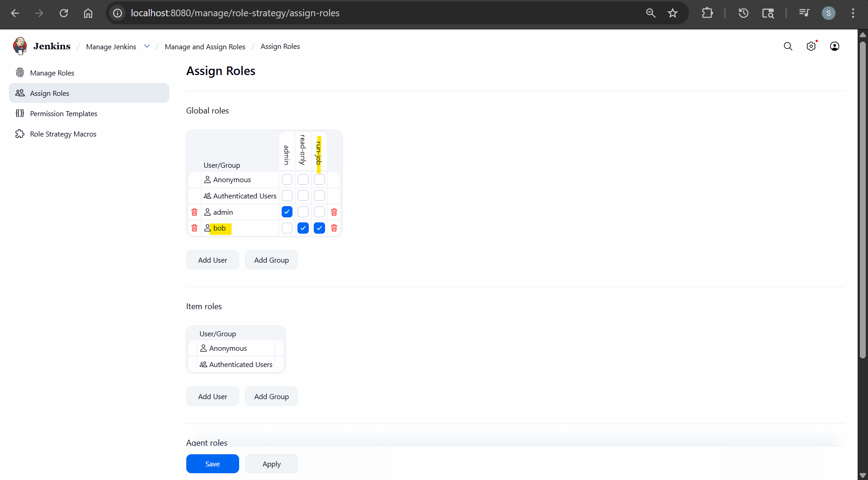Click the browser address bar URL
868x480 pixels.
pyautogui.click(x=235, y=13)
